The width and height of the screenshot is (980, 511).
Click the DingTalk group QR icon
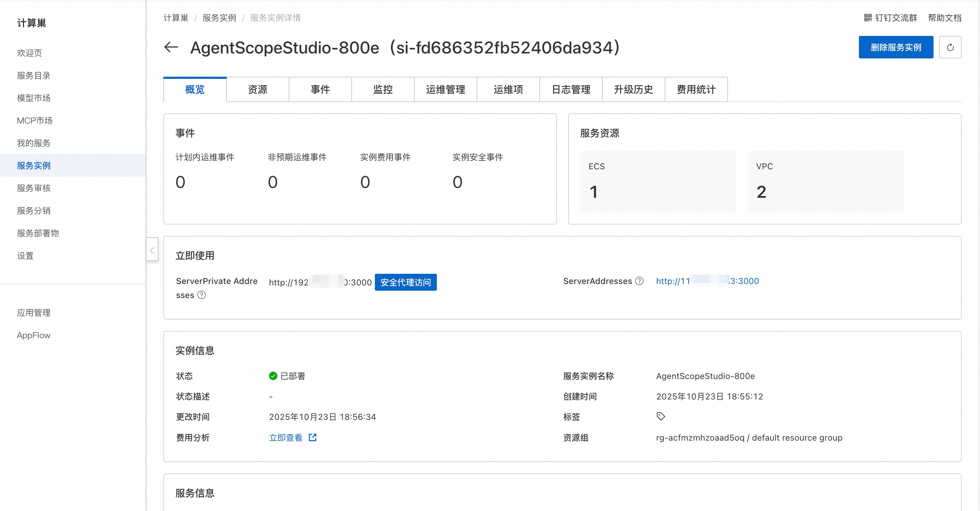868,18
